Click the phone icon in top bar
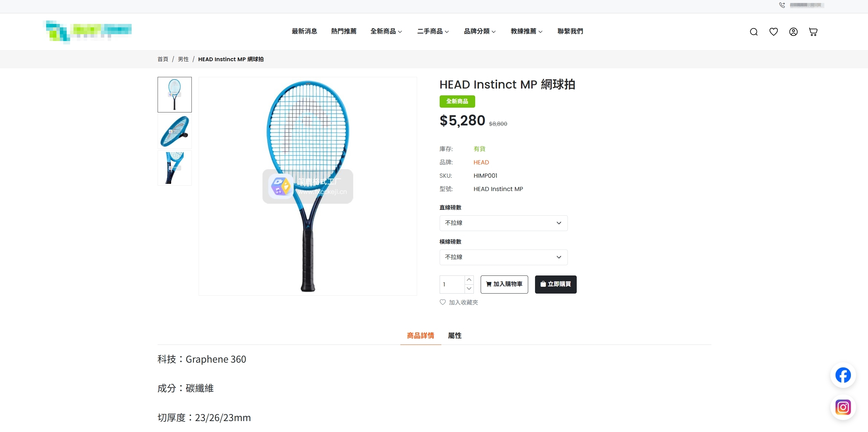Viewport: 868px width, 432px height. [x=782, y=5]
